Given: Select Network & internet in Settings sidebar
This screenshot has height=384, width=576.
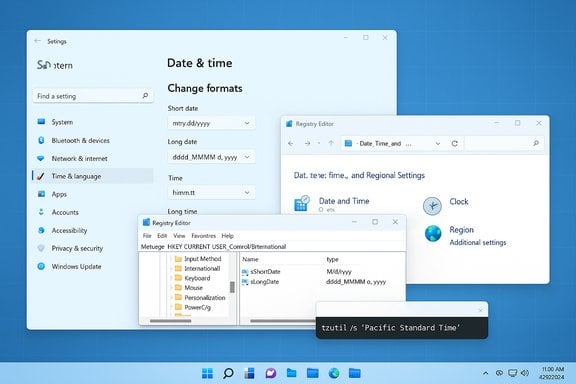Looking at the screenshot, I should point(79,158).
